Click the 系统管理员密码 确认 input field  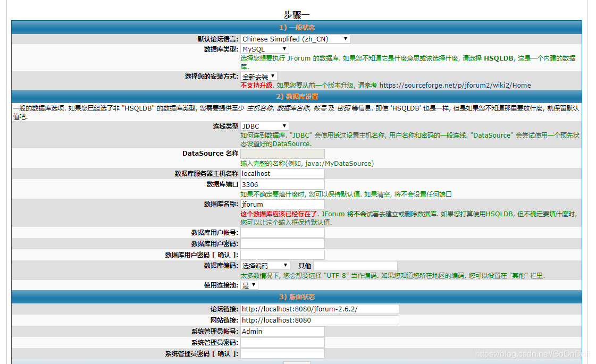pos(282,354)
